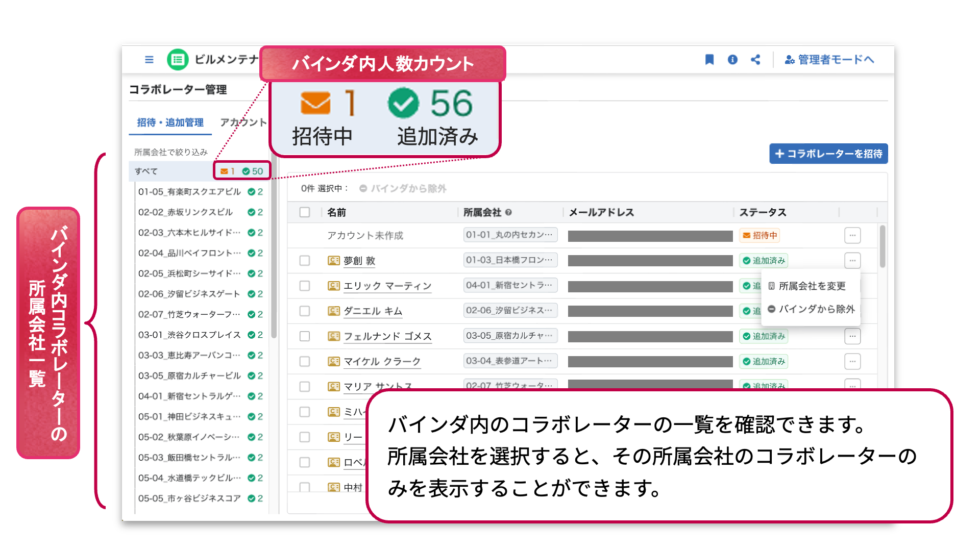Click contact card icon beside 夢創 敦
Viewport: 980px width, 551px height.
click(333, 261)
